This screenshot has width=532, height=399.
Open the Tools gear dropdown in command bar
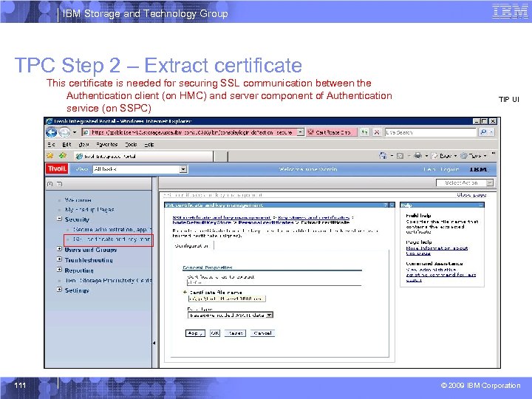coord(474,156)
